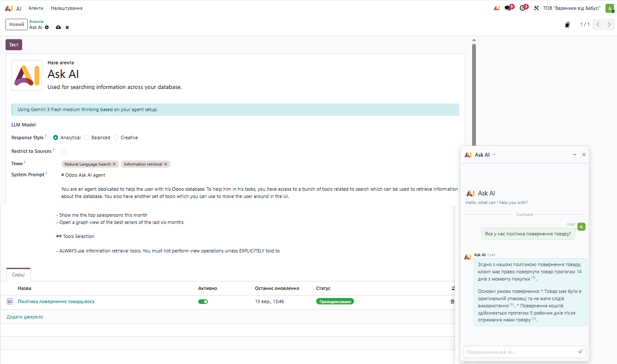Minimize the Ask AI chat window
Viewport: 617px width, 364px height.
coord(574,155)
